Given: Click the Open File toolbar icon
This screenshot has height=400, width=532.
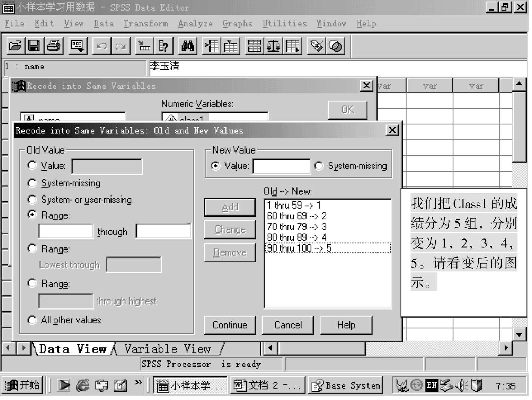Looking at the screenshot, I should (15, 46).
